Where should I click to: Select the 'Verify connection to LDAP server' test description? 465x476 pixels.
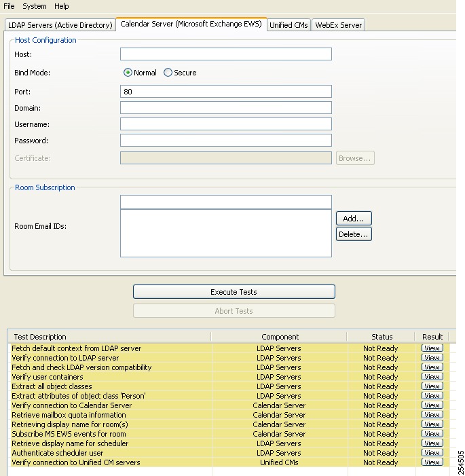(x=65, y=358)
